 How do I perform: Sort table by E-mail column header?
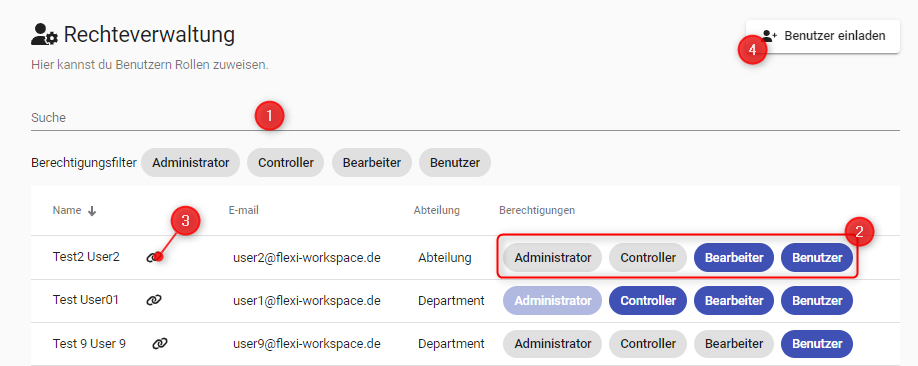244,210
